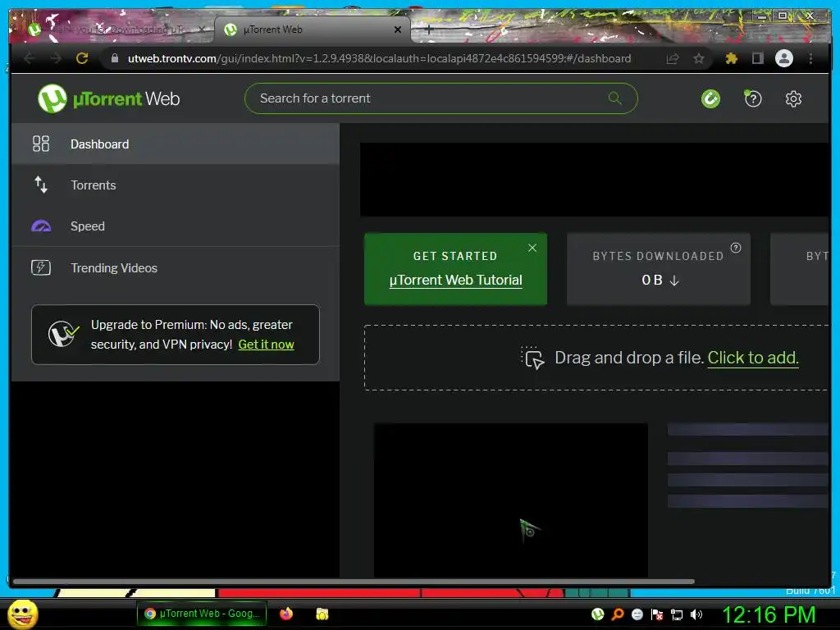Click the Start smiley button

pos(23,614)
